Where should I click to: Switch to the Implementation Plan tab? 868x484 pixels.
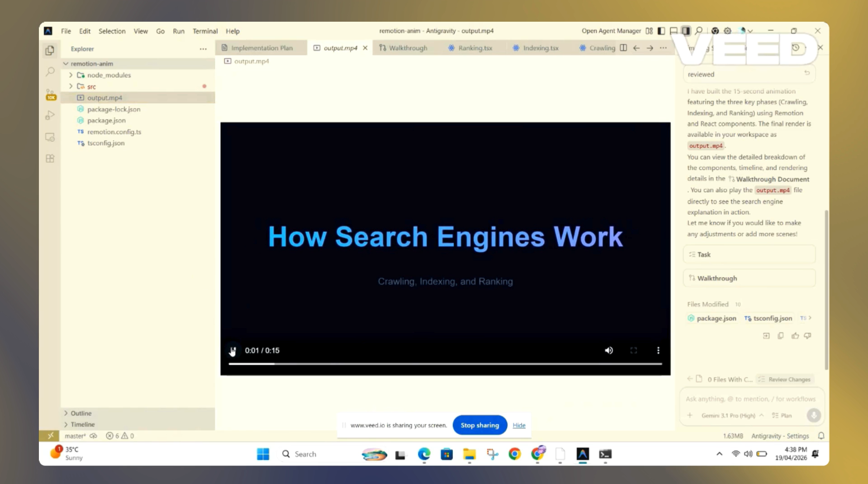[x=261, y=48]
